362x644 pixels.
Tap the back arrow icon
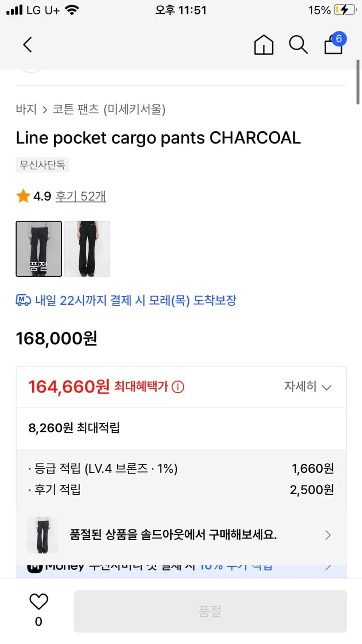(27, 45)
